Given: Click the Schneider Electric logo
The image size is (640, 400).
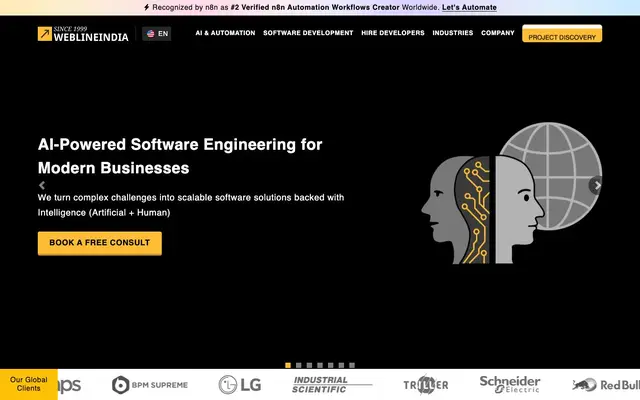Looking at the screenshot, I should tap(510, 385).
